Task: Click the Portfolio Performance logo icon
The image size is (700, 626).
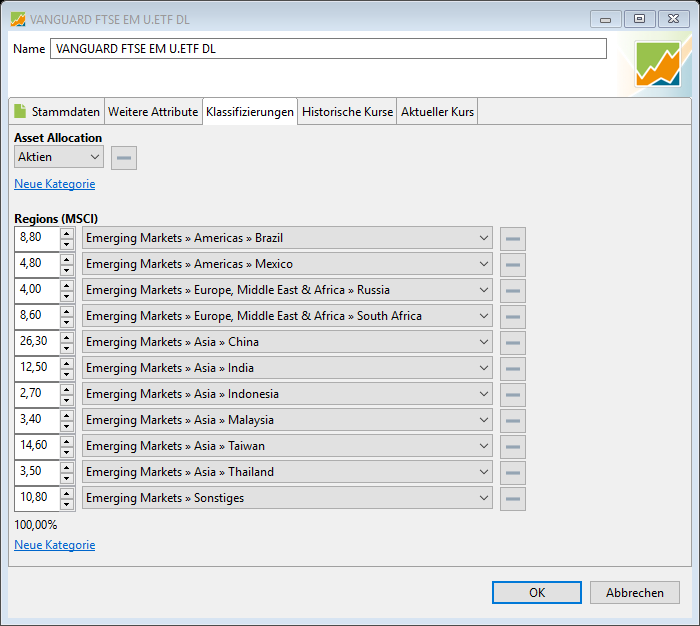Action: [x=658, y=64]
